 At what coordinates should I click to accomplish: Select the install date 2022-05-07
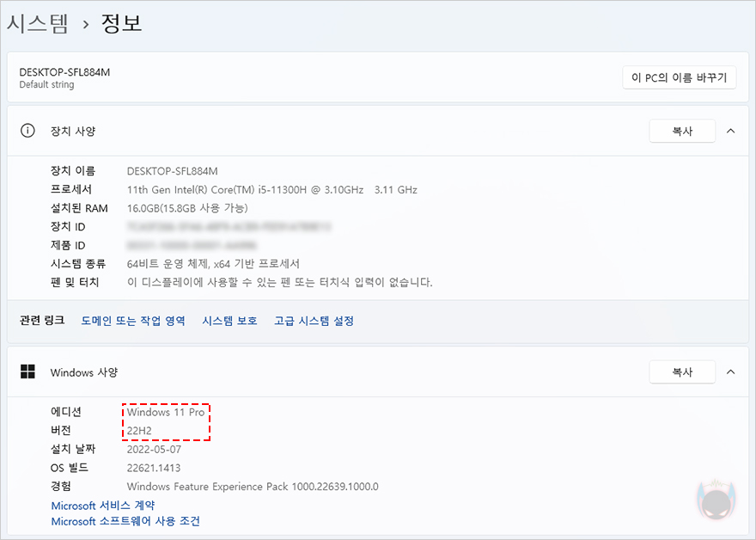154,449
